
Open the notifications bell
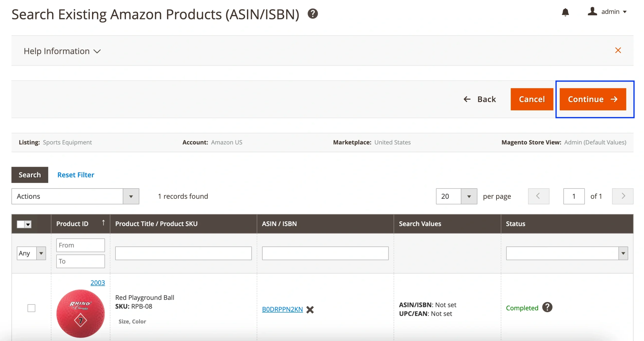click(x=565, y=12)
